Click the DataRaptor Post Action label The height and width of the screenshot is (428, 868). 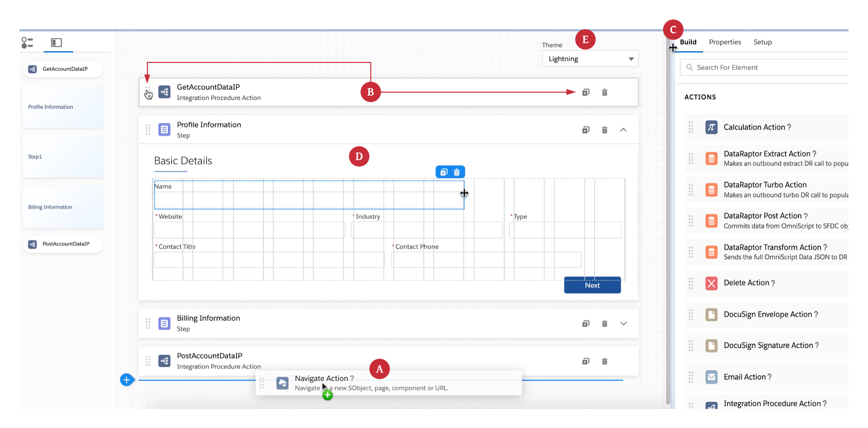click(x=763, y=216)
